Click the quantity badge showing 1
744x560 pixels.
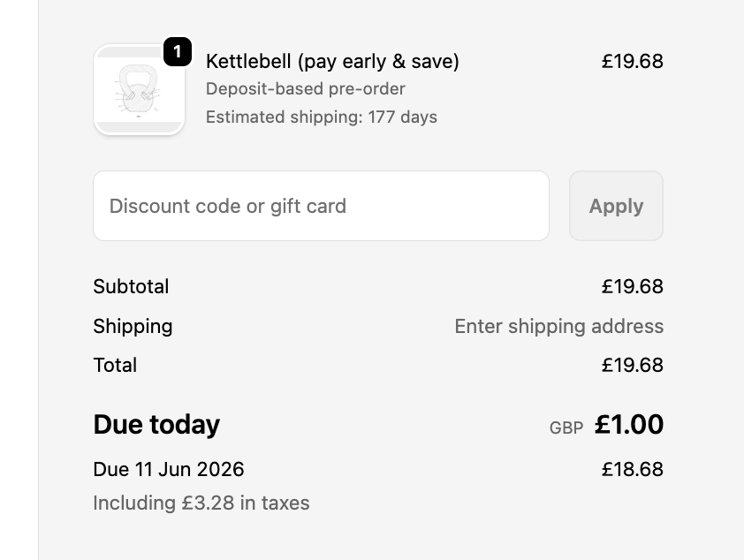tap(178, 52)
